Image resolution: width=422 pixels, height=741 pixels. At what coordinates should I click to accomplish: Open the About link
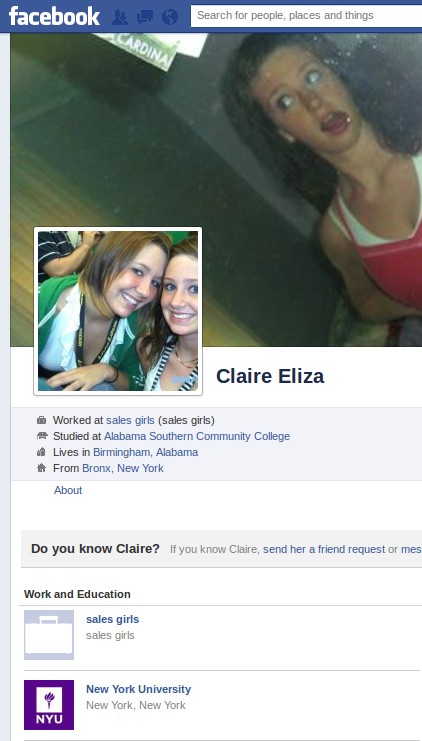click(x=68, y=490)
